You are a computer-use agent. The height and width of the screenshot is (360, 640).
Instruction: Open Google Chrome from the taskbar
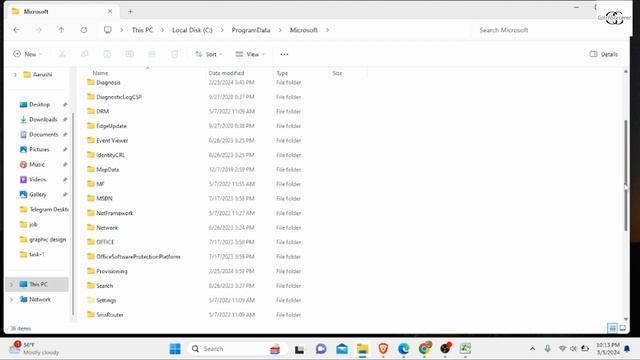(x=424, y=349)
